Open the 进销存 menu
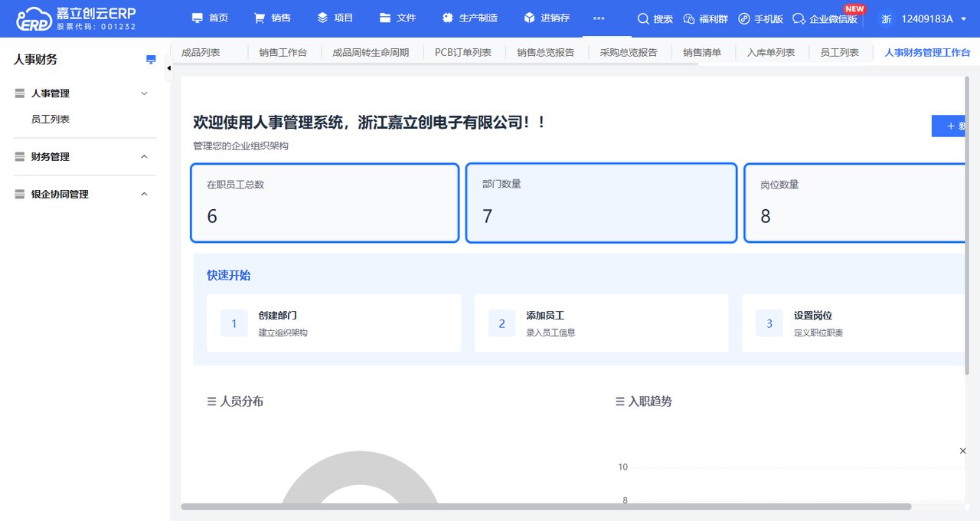Image resolution: width=980 pixels, height=521 pixels. tap(547, 18)
